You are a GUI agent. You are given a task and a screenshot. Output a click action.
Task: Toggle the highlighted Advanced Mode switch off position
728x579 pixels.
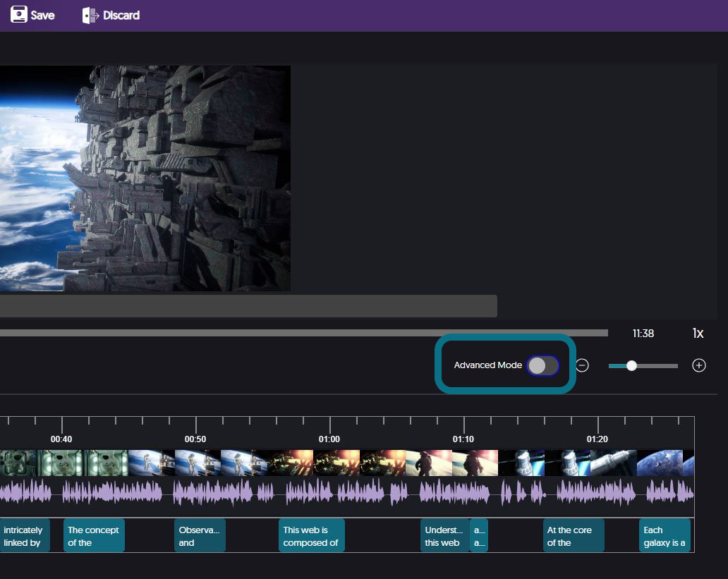(542, 365)
